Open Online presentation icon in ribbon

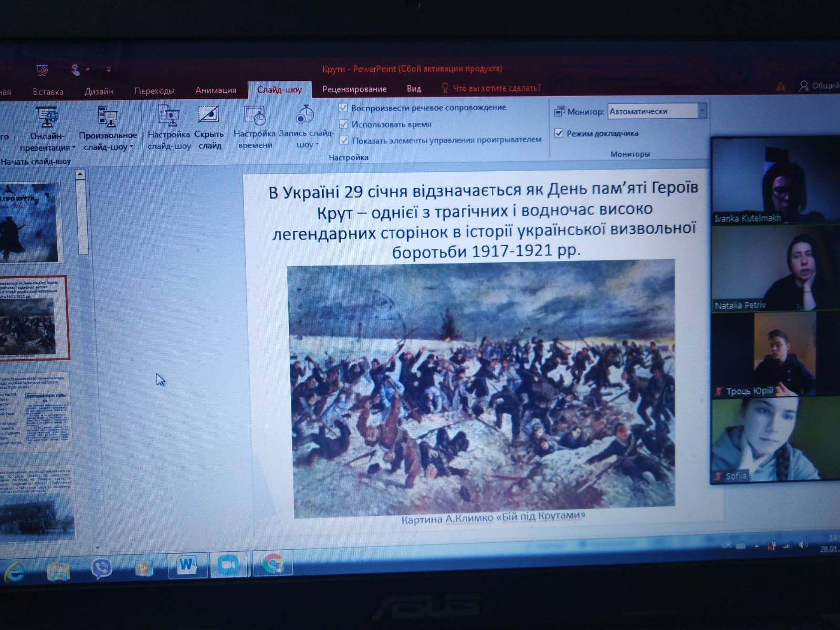pyautogui.click(x=47, y=117)
